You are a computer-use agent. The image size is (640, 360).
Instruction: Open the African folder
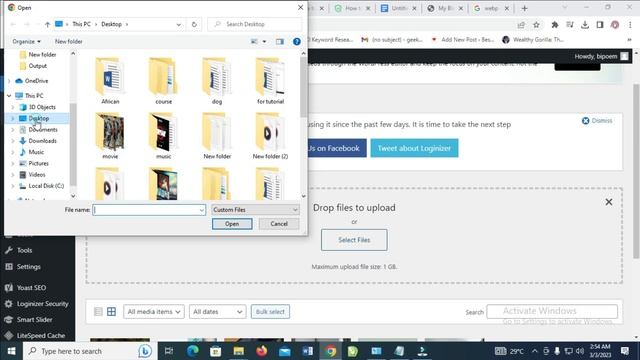[110, 81]
